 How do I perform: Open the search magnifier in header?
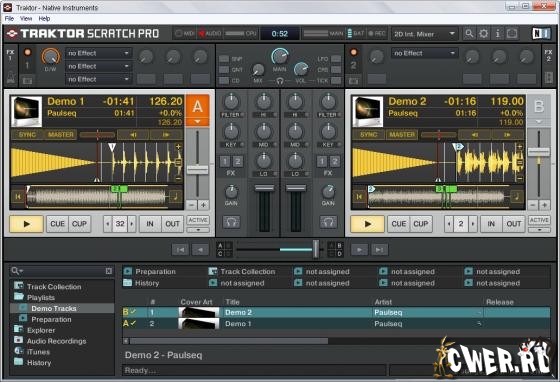pos(469,34)
